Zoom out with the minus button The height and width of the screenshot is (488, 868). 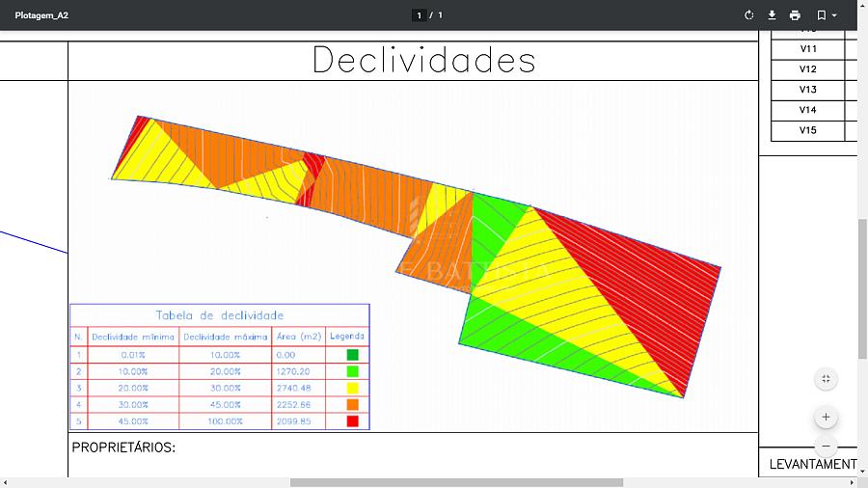pos(826,447)
